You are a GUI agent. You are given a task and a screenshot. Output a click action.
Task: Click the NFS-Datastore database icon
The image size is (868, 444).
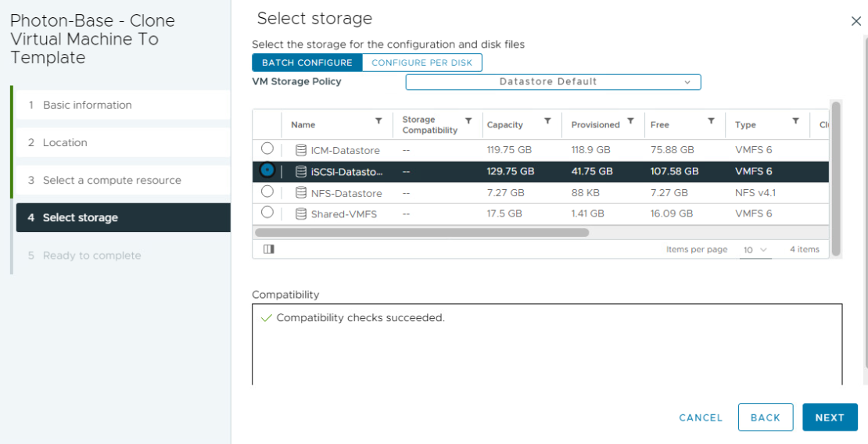pyautogui.click(x=301, y=193)
